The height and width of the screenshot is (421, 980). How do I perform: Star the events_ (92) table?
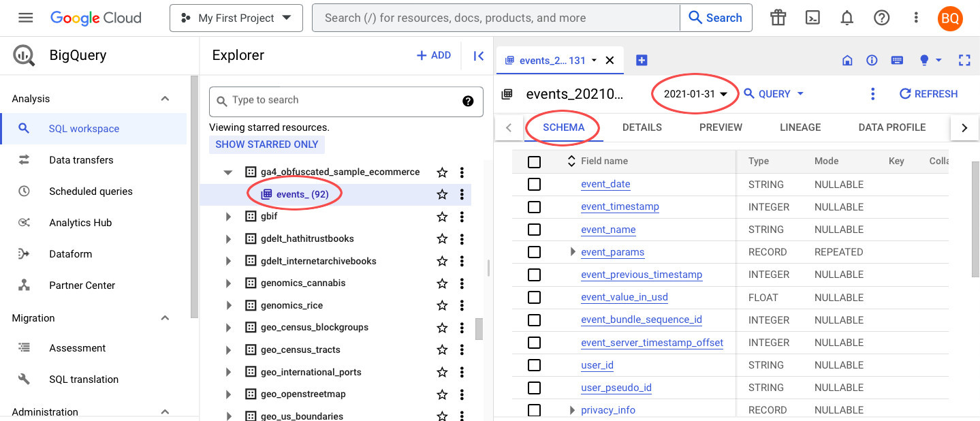coord(442,195)
